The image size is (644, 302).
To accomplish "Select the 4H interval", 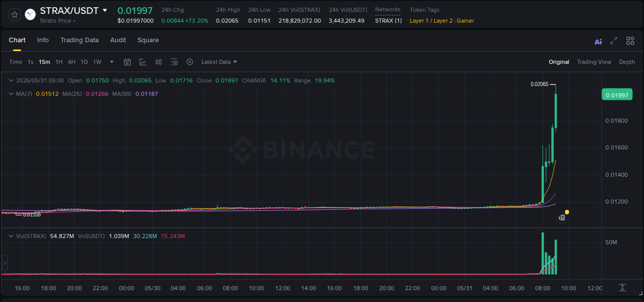I will click(x=72, y=62).
